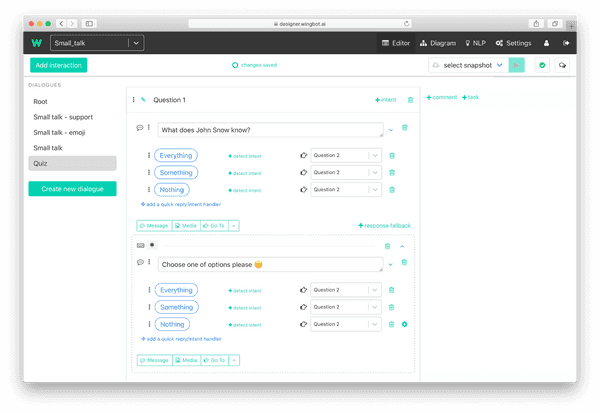Toggle the asterisk fallback option

click(x=152, y=245)
